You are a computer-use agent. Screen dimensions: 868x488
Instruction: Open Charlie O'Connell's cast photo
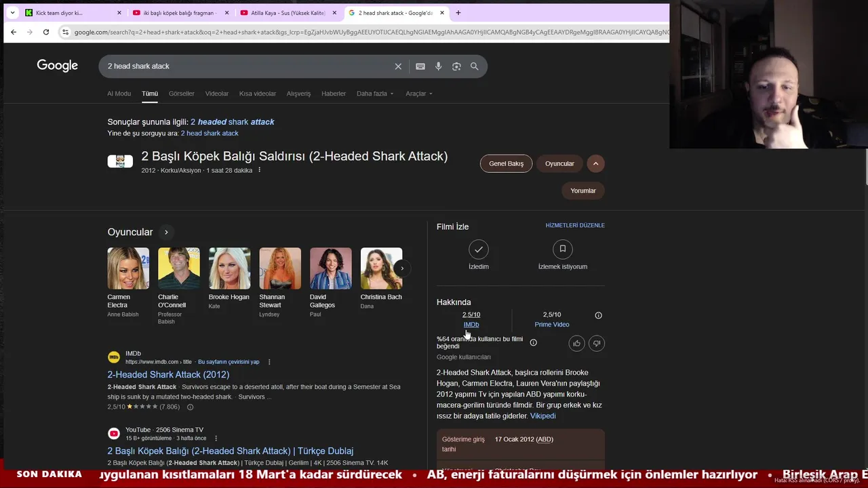point(179,268)
